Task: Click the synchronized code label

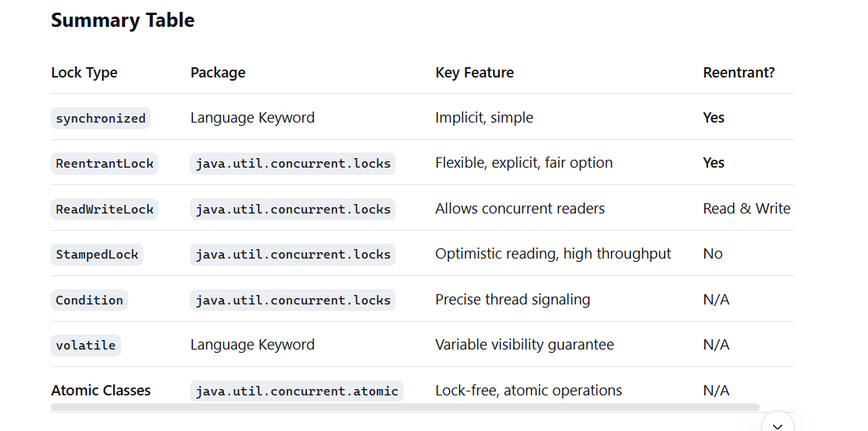Action: (100, 119)
